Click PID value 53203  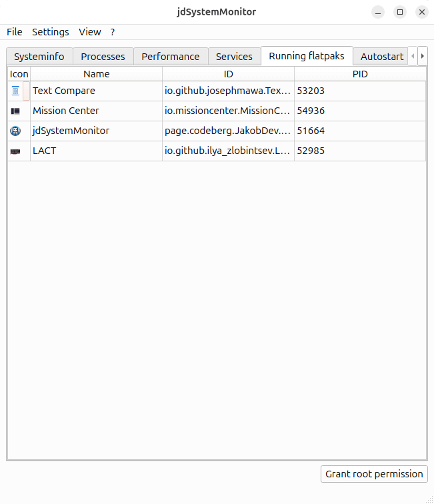(360, 91)
